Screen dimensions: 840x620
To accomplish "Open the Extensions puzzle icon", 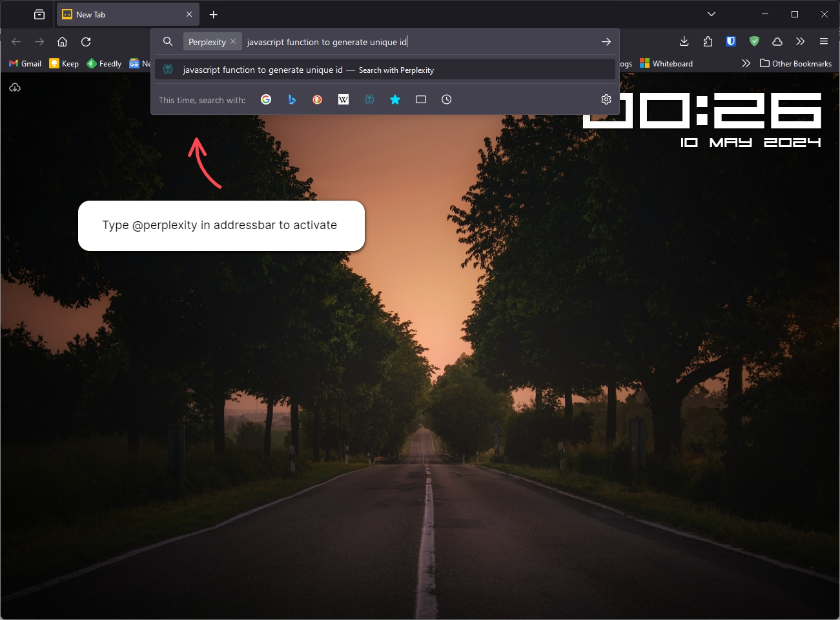I will (x=708, y=42).
